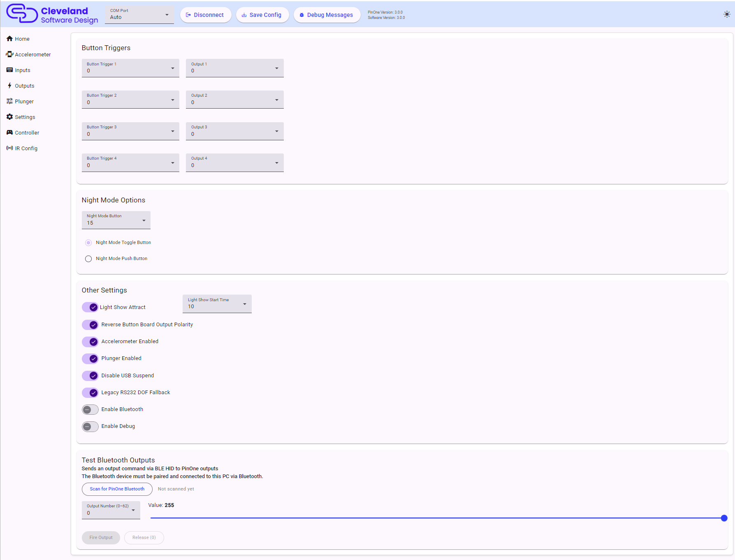Click the Cleveland Software Design logo
This screenshot has width=735, height=560.
(x=52, y=14)
